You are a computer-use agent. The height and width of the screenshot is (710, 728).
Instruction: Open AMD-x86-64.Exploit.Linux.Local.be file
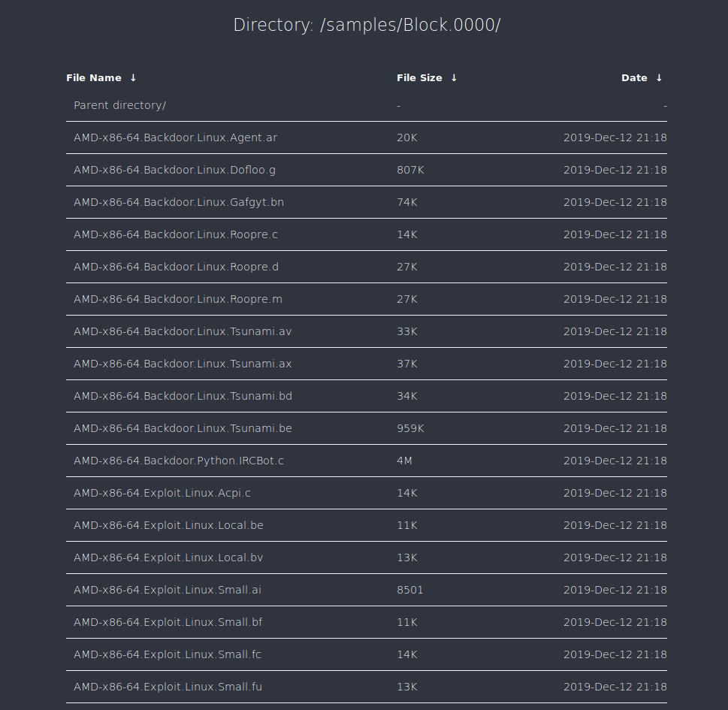coord(168,525)
